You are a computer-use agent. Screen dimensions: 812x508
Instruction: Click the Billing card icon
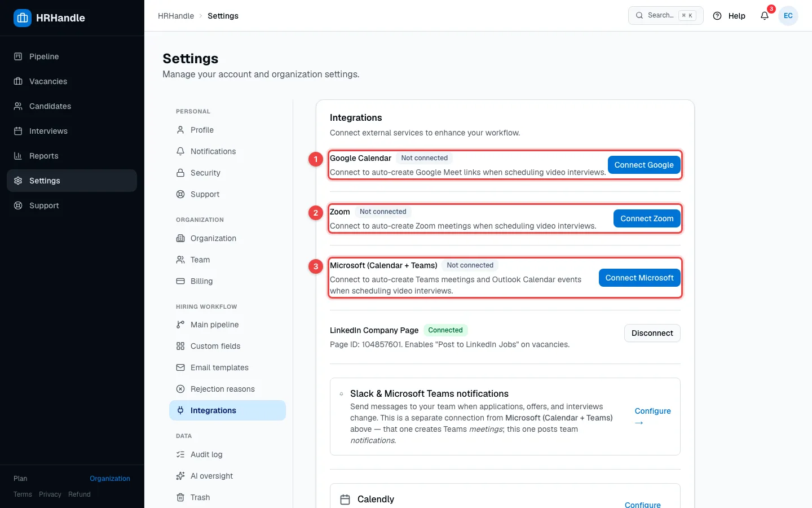pyautogui.click(x=180, y=281)
